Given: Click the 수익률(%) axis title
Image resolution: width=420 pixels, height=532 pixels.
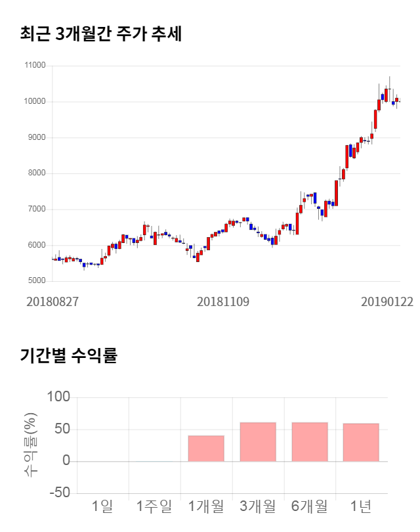Looking at the screenshot, I should 30,445.
